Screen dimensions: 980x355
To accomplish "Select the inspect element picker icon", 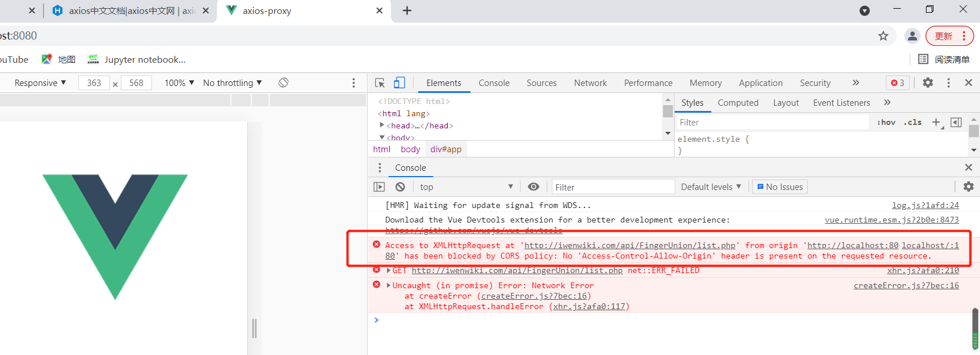I will click(380, 83).
